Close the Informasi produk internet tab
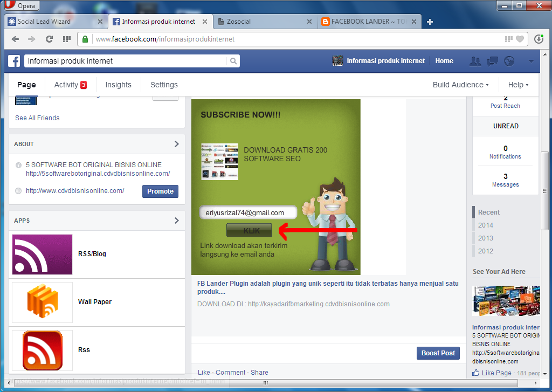552x392 pixels. [x=204, y=22]
